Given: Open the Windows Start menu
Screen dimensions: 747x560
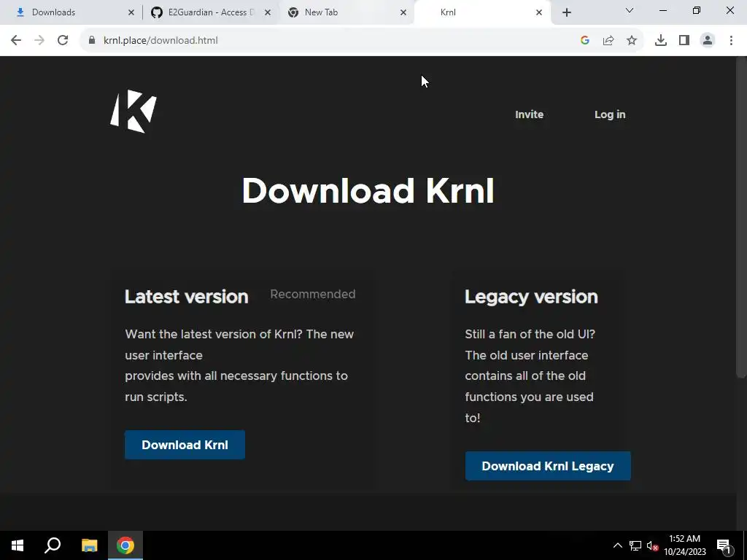Looking at the screenshot, I should [18, 545].
